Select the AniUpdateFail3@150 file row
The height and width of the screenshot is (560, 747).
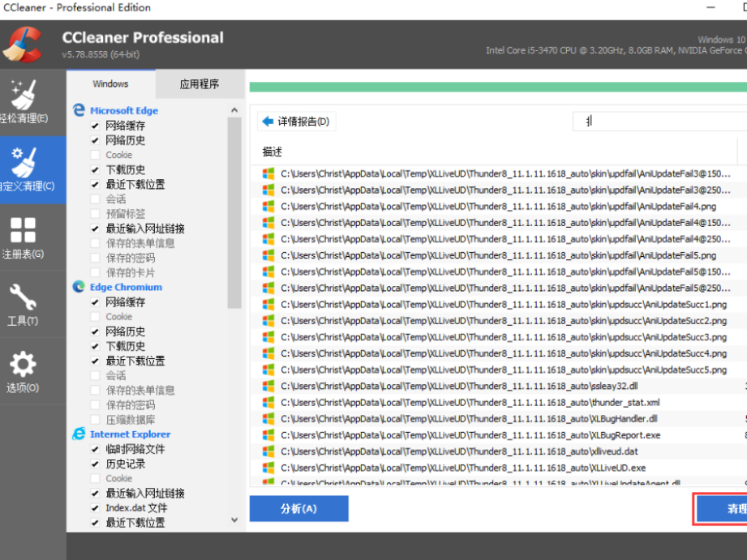coord(498,173)
